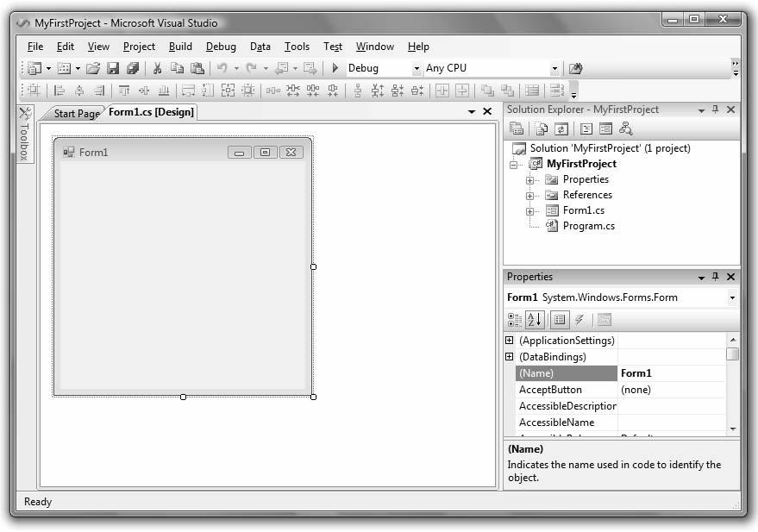758x532 pixels.
Task: Click the (Name) property value Form1 field
Action: pyautogui.click(x=671, y=373)
